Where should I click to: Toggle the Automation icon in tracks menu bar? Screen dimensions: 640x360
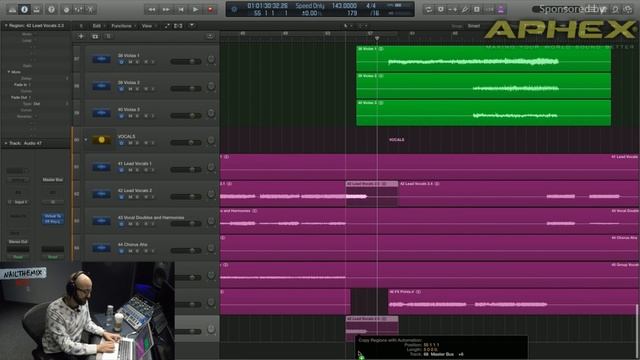(167, 26)
